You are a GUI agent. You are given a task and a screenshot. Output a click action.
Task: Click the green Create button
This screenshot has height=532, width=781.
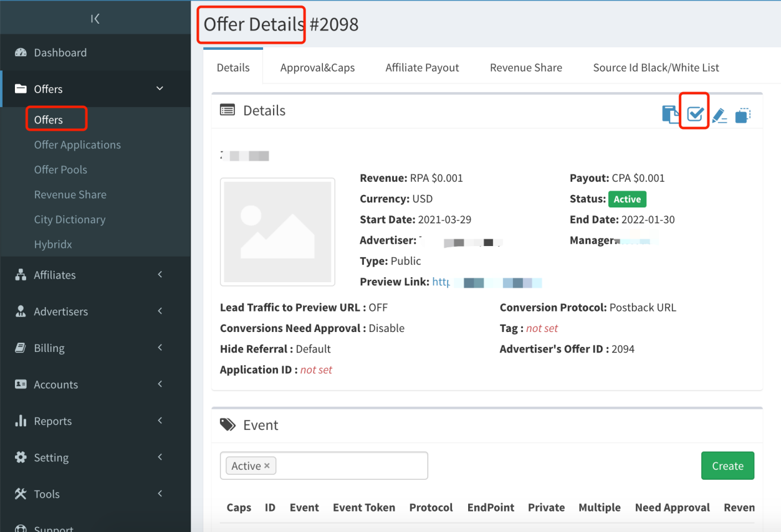[727, 466]
